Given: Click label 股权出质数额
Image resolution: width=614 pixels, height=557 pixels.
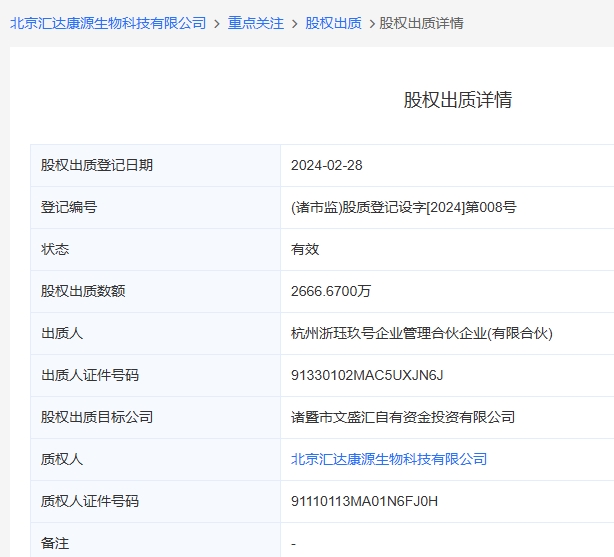Looking at the screenshot, I should click(x=83, y=291).
